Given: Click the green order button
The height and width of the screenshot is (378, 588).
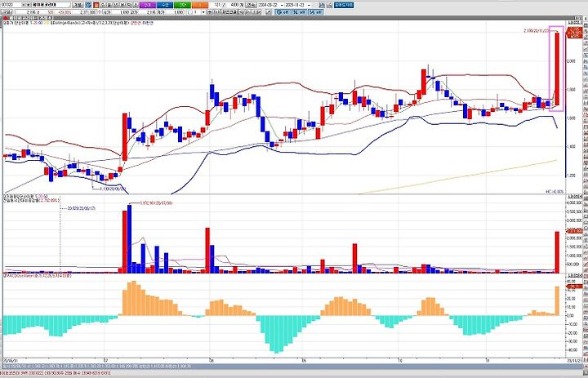Looking at the screenshot, I should tap(183, 5).
